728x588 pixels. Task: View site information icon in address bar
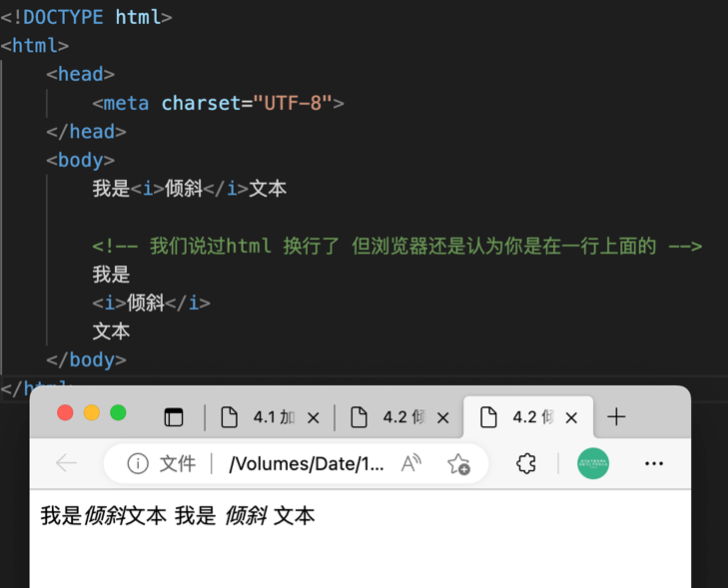click(x=138, y=464)
